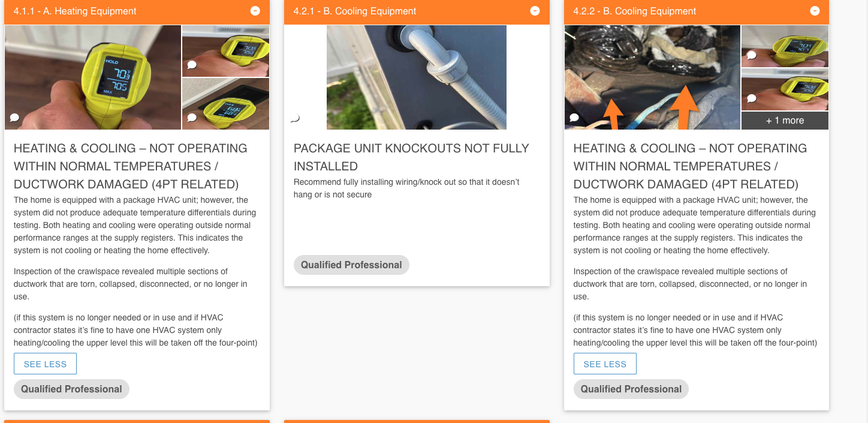Open comment icon on 4.2.2 middle small photo

click(x=751, y=98)
